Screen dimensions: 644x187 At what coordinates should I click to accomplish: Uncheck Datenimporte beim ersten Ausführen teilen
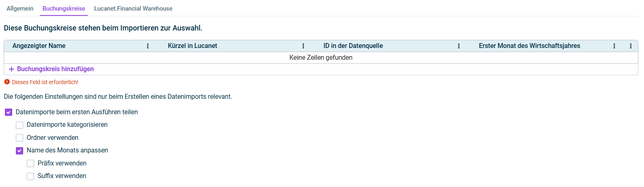coord(9,112)
